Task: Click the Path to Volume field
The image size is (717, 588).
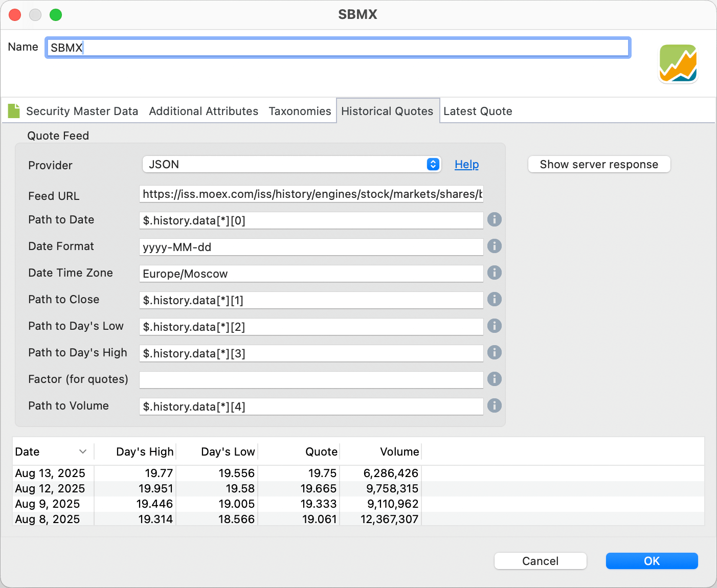Action: [x=311, y=406]
